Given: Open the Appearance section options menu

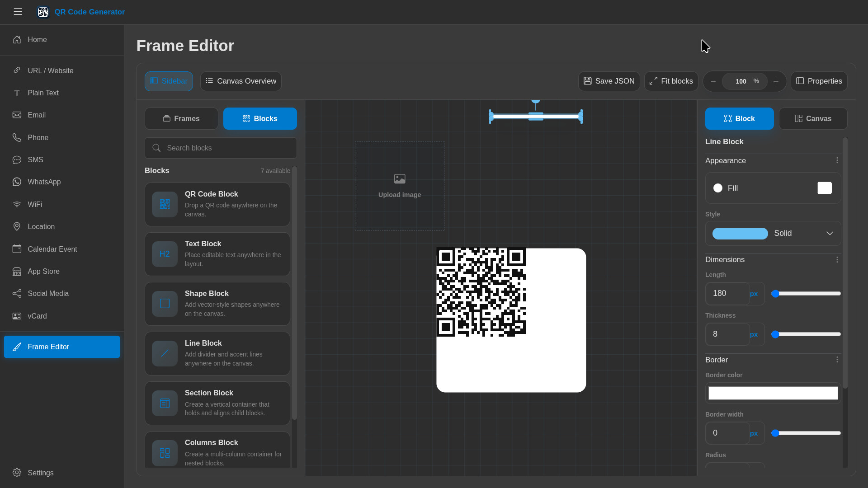Looking at the screenshot, I should [837, 160].
